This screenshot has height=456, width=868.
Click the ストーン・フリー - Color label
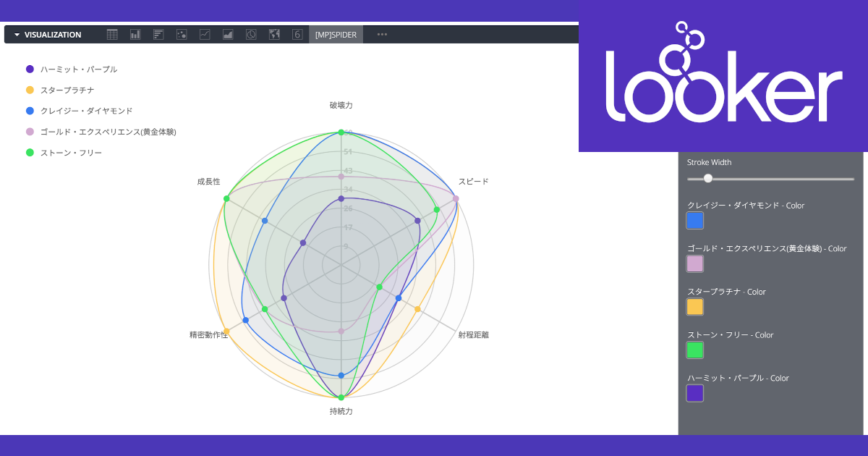tap(731, 335)
